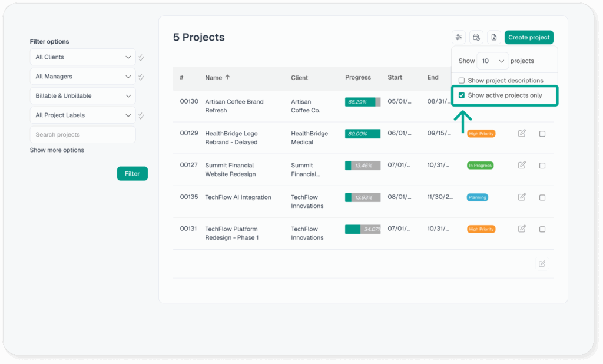Image resolution: width=603 pixels, height=364 pixels.
Task: Click the Progress column header
Action: pos(358,77)
